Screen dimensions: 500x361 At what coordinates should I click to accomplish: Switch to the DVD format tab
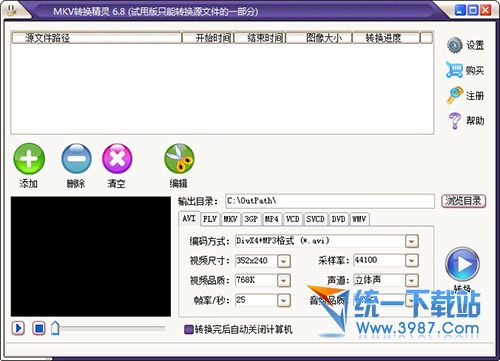(x=338, y=219)
